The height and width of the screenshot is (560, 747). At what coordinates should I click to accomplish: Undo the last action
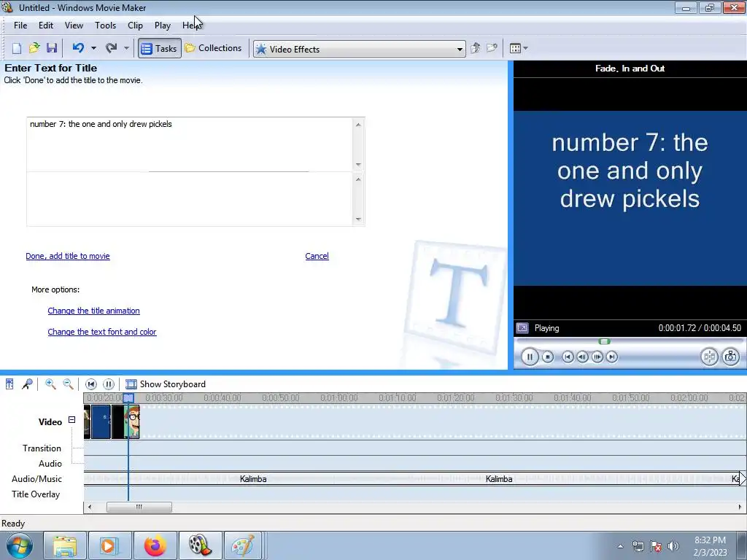78,48
